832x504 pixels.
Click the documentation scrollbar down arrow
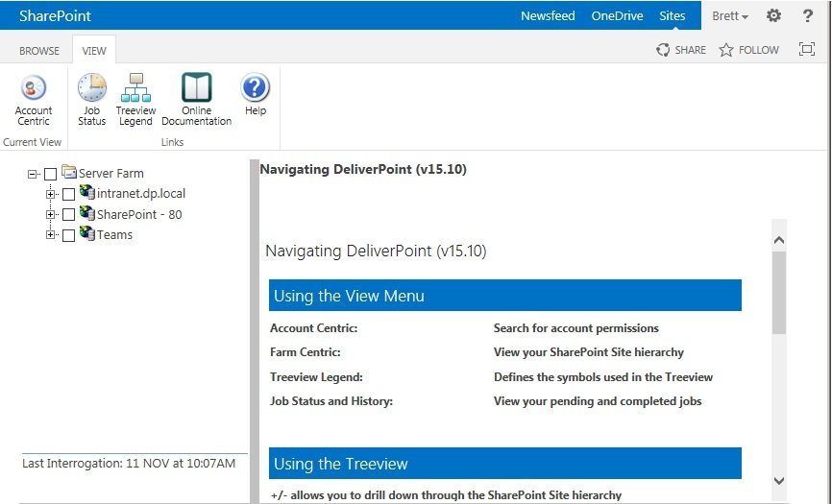coord(779,481)
